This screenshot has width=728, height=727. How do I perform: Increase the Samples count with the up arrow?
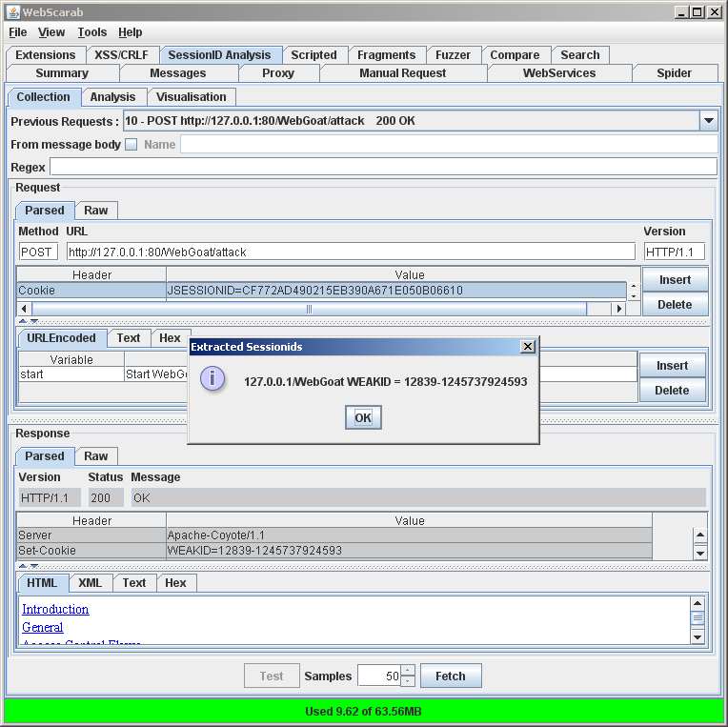[x=408, y=670]
